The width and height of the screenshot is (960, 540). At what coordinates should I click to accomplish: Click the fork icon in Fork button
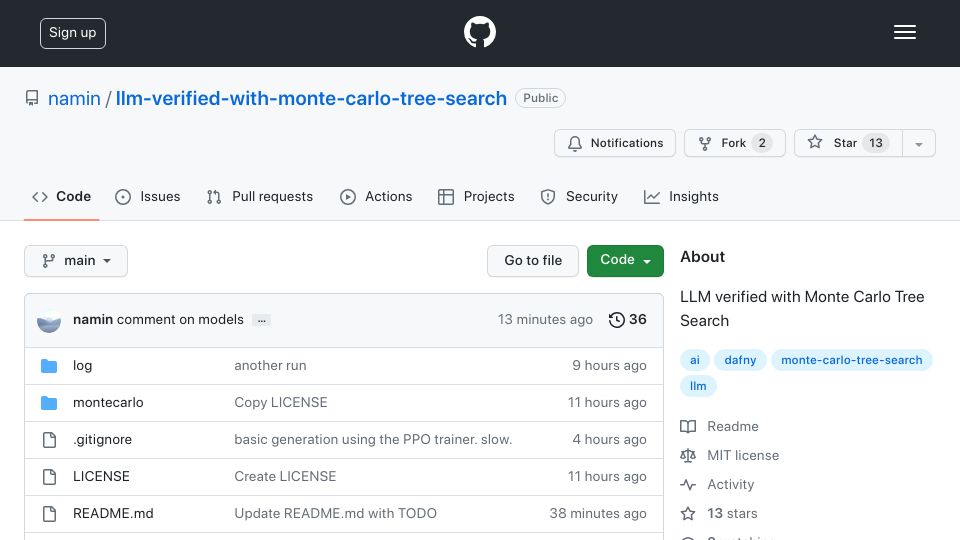coord(705,143)
